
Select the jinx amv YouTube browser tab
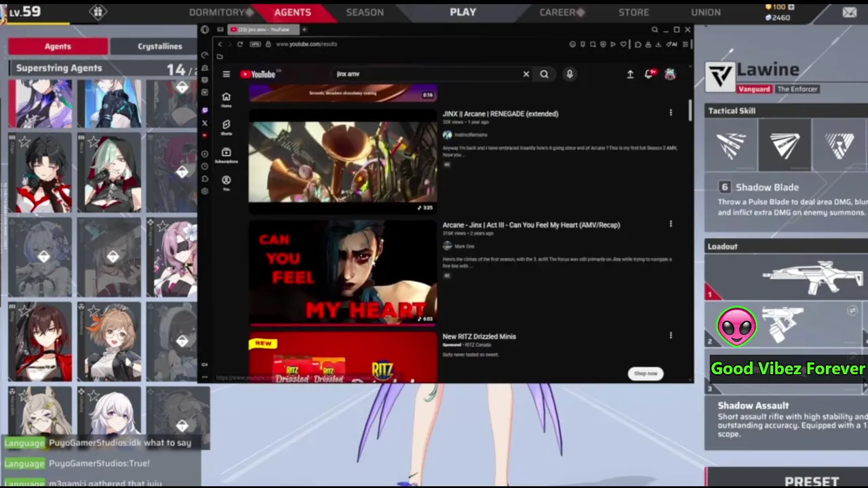[x=262, y=30]
